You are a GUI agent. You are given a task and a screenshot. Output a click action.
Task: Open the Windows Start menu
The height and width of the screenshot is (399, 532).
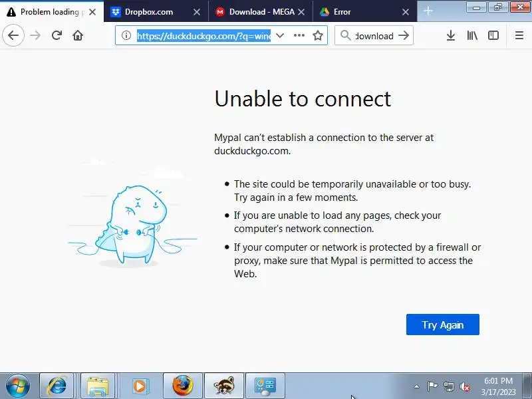coord(17,386)
